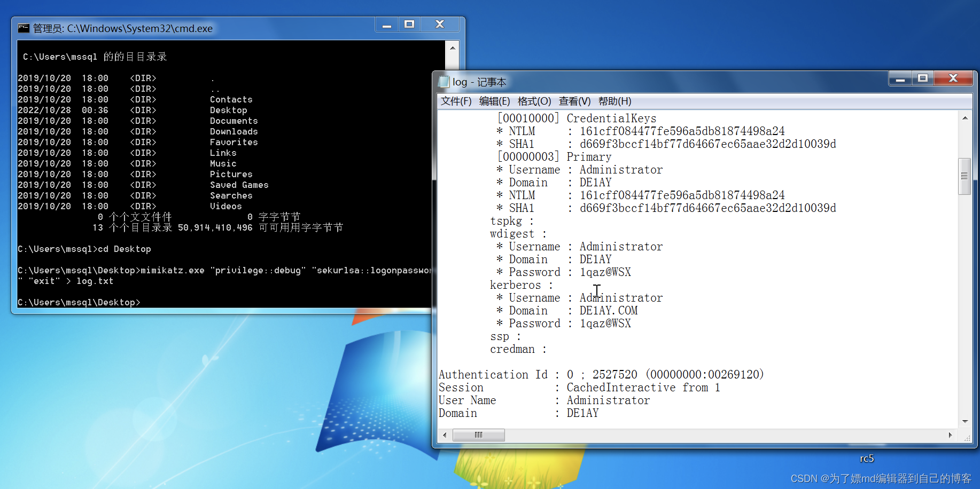Click User Name Administrator line
Viewport: 980px width, 489px height.
coord(544,400)
